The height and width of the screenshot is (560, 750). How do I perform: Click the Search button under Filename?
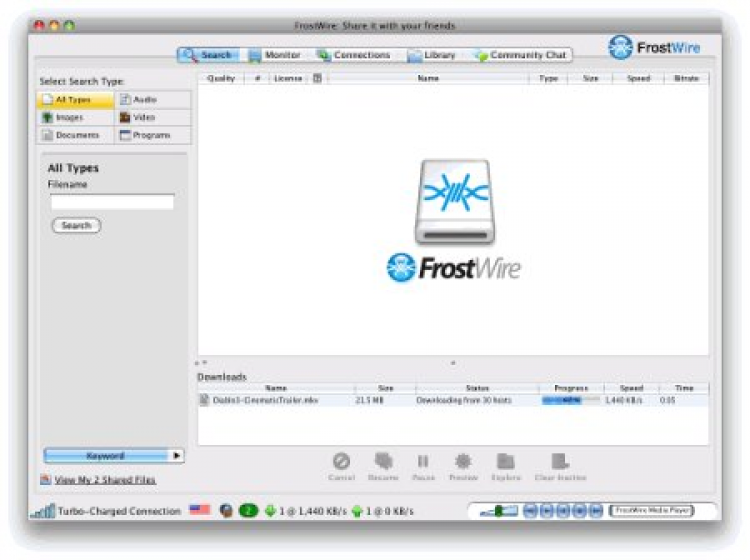tap(76, 225)
